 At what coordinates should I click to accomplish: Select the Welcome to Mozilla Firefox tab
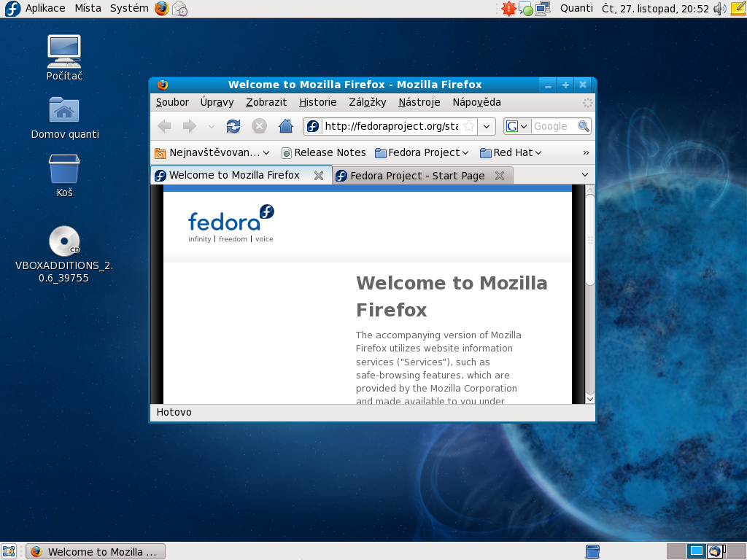(x=241, y=175)
